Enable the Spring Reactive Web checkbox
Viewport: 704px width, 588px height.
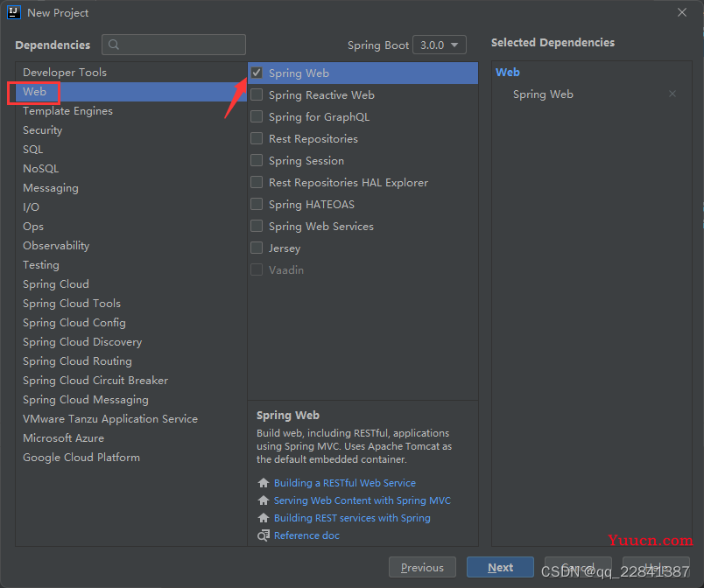257,95
